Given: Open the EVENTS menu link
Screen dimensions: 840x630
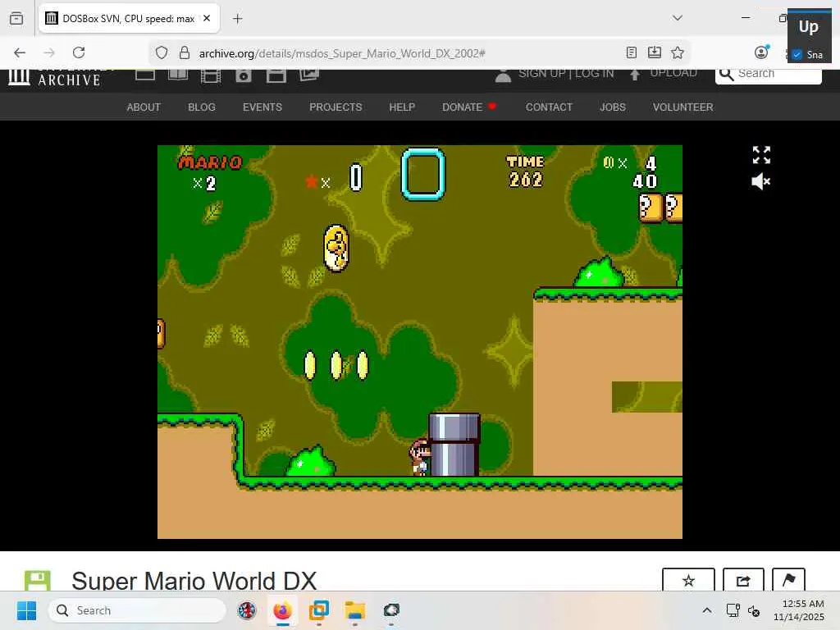Looking at the screenshot, I should click(262, 107).
